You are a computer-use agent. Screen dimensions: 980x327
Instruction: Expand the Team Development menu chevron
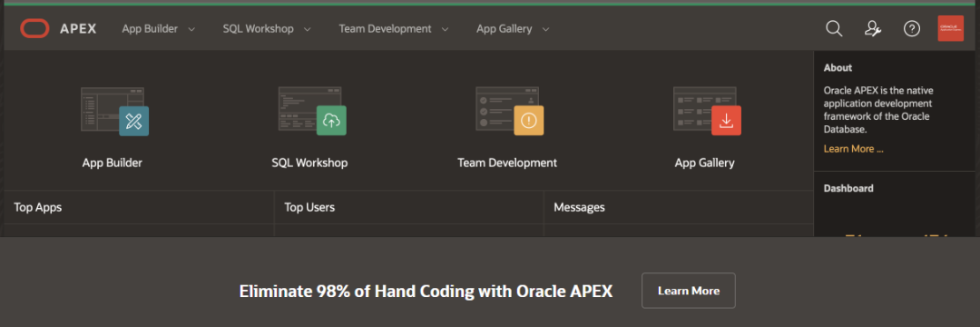(x=445, y=29)
